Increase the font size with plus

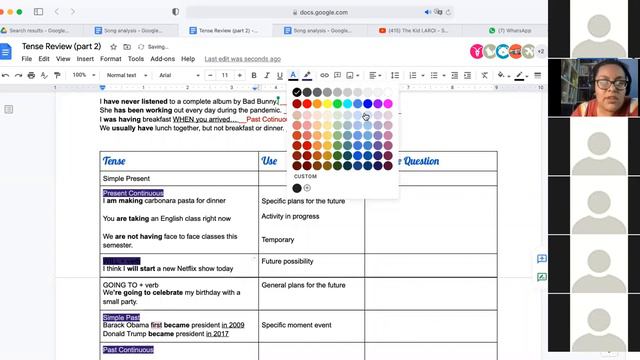(x=240, y=75)
